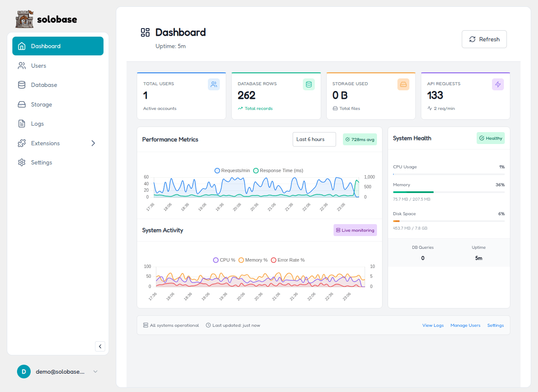Click the user avatar circle 'D'
The width and height of the screenshot is (538, 392).
point(24,372)
